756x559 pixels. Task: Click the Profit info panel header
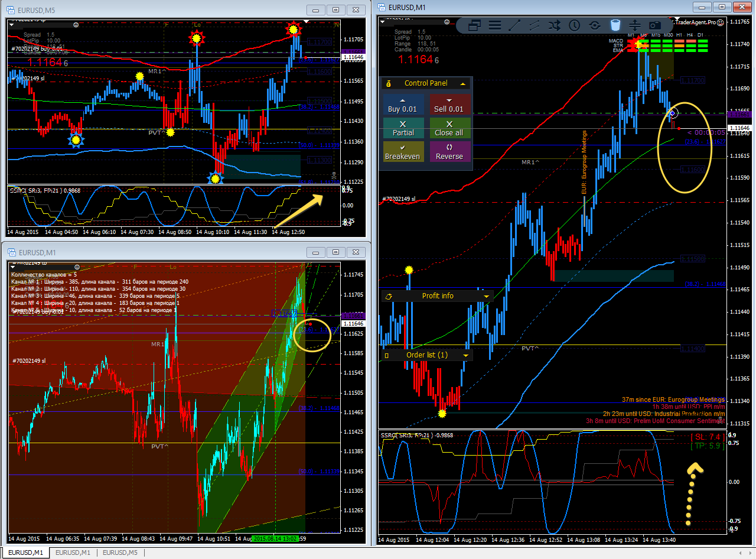438,295
